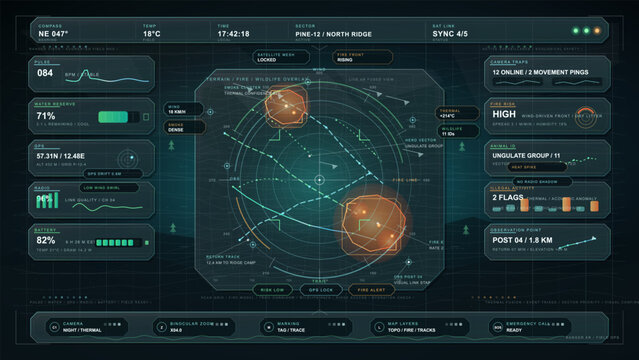Image resolution: width=639 pixels, height=360 pixels.
Task: Toggle the Satellite Mesh LOCKED chip
Action: (x=281, y=57)
